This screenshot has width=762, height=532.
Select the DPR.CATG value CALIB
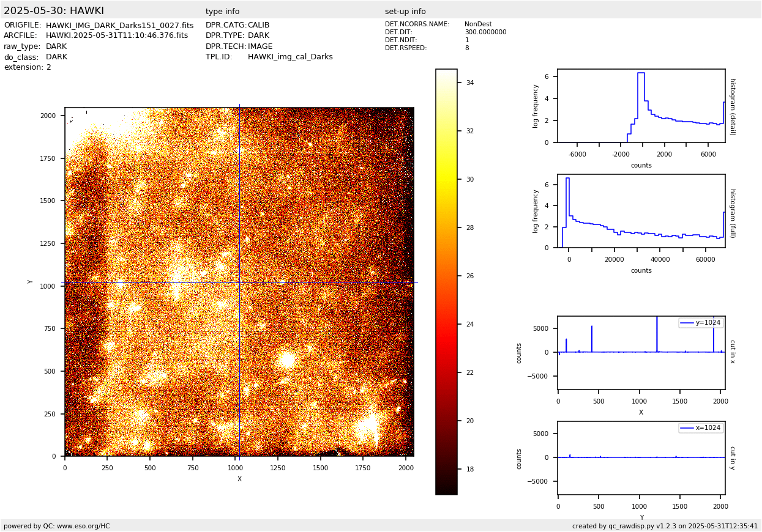(258, 26)
